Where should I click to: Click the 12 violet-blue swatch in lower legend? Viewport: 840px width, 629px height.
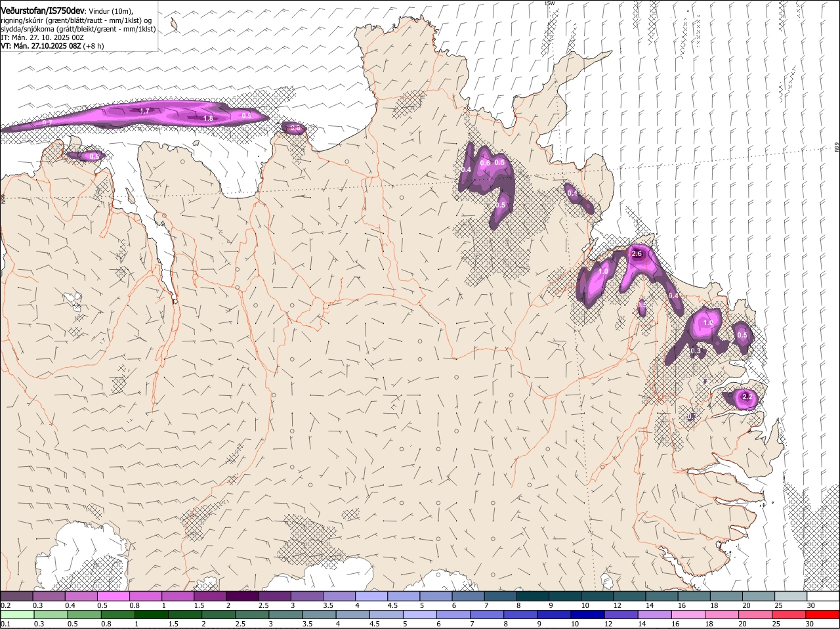[621, 615]
